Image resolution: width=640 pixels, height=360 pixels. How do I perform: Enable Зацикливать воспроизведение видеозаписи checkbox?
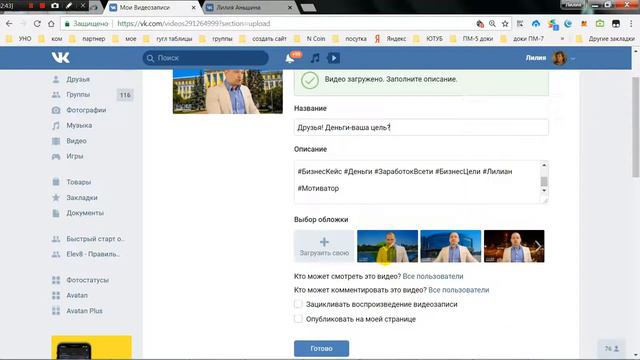point(298,304)
